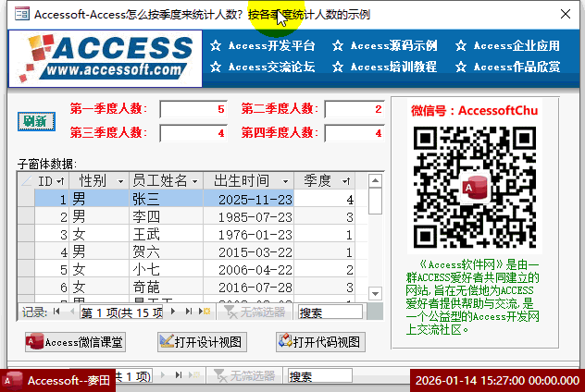Screen dimensions: 585x392
Task: Open the 员工姓名 column dropdown arrow
Action: (x=194, y=181)
